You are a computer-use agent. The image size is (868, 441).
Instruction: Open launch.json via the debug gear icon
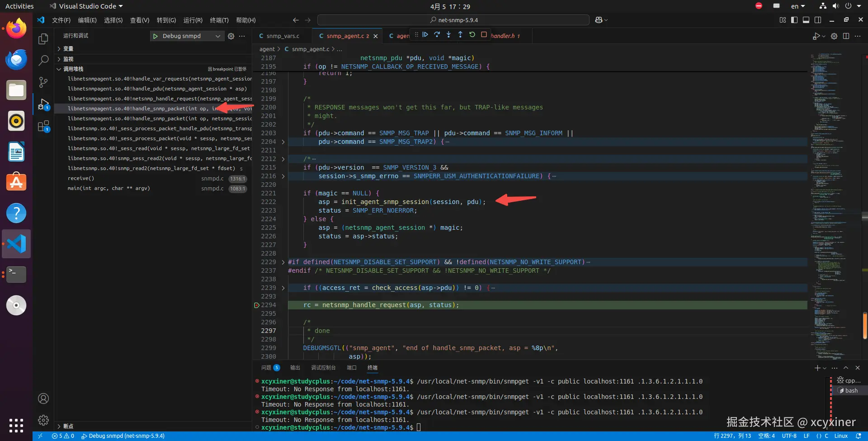click(x=231, y=36)
